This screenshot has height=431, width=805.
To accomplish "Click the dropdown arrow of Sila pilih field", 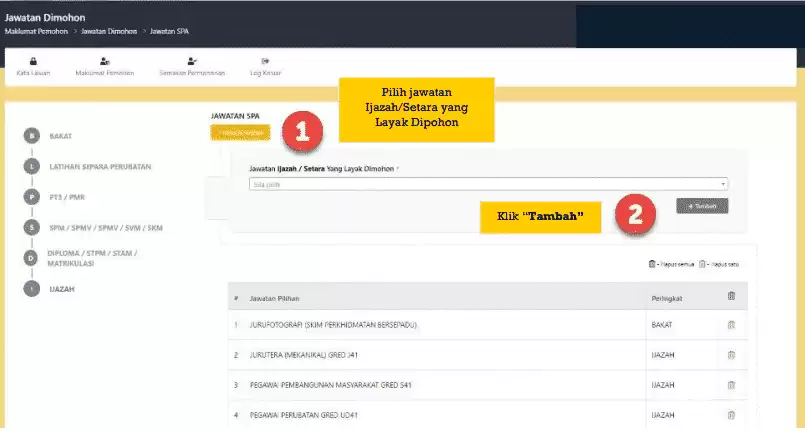I will click(x=723, y=185).
